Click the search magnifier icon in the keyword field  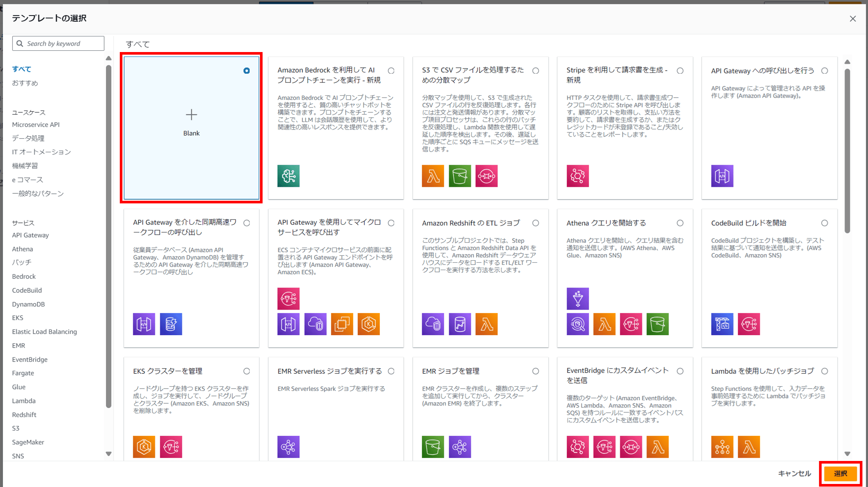pyautogui.click(x=20, y=43)
